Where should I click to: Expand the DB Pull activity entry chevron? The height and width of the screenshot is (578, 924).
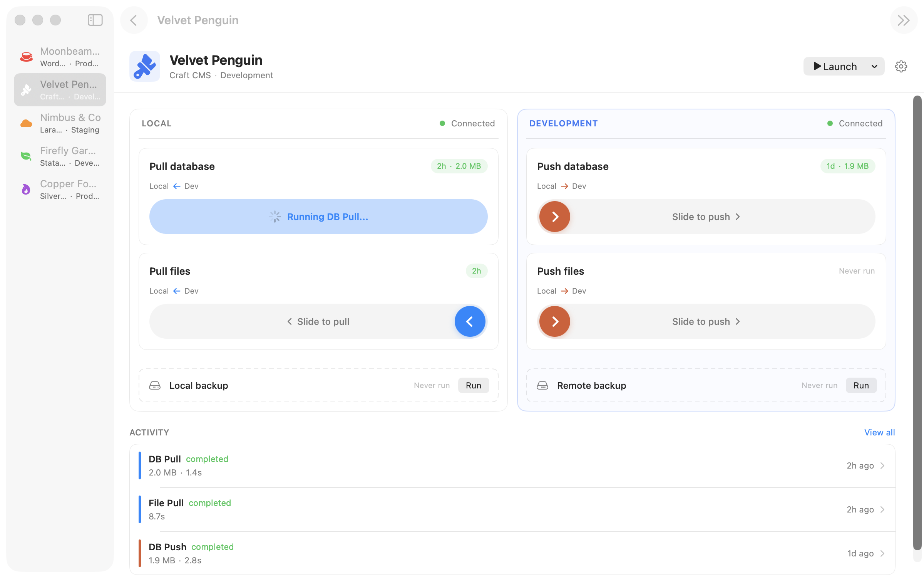(x=882, y=465)
